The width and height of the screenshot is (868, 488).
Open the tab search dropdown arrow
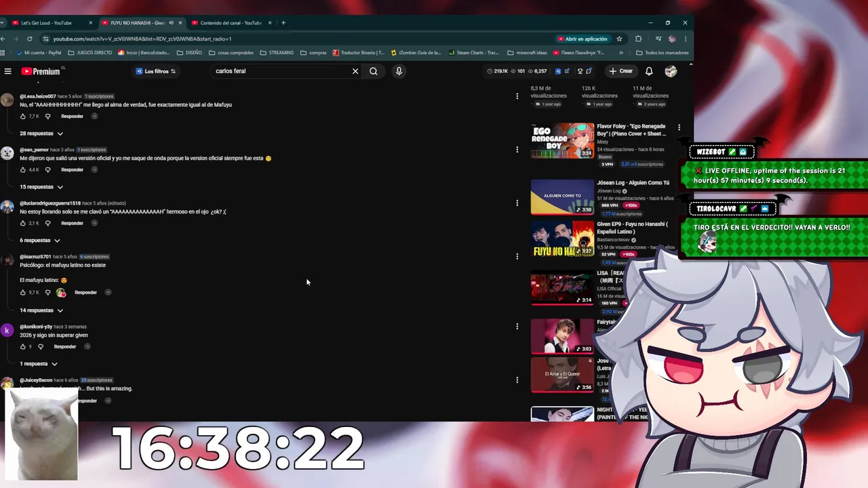pyautogui.click(x=2, y=23)
